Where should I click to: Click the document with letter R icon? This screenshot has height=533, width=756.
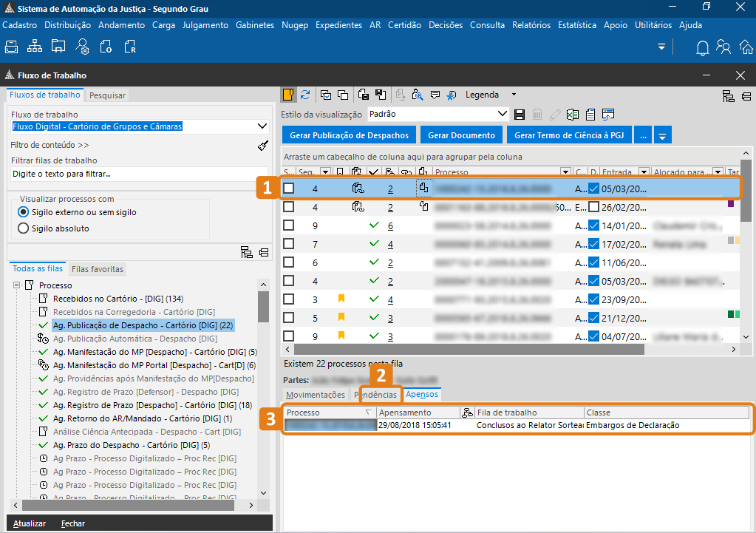pyautogui.click(x=130, y=47)
